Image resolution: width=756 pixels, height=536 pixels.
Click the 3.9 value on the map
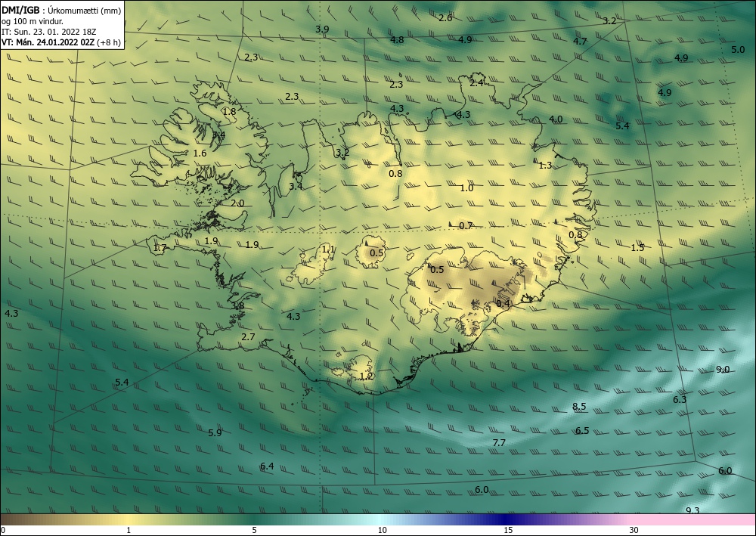(x=322, y=29)
